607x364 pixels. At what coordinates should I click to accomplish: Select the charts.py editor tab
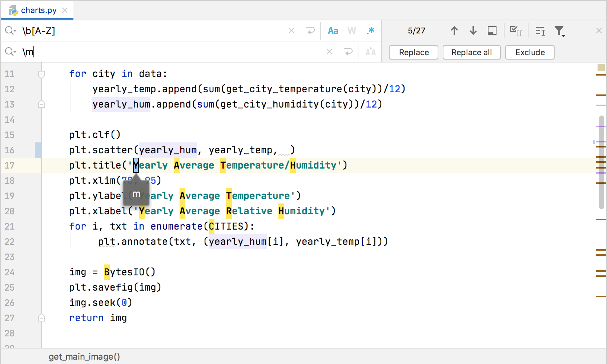[x=38, y=10]
